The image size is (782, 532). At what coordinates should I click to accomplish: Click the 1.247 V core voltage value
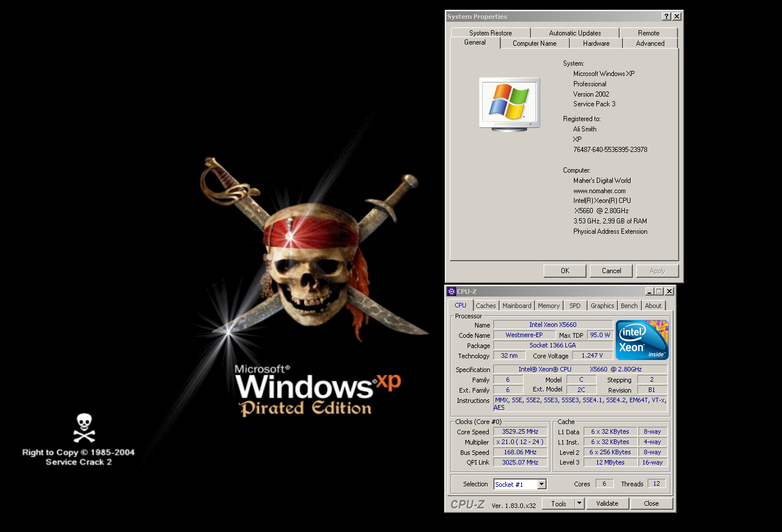tap(592, 355)
